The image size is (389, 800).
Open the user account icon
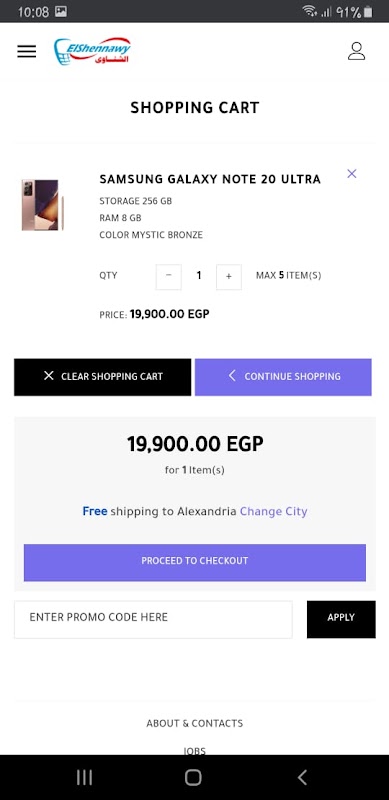(x=356, y=51)
